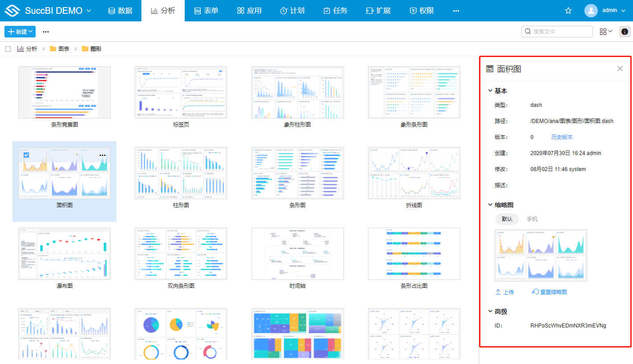Check the select-all box beside the breadcrumb
Image resolution: width=633 pixels, height=364 pixels.
coord(7,49)
